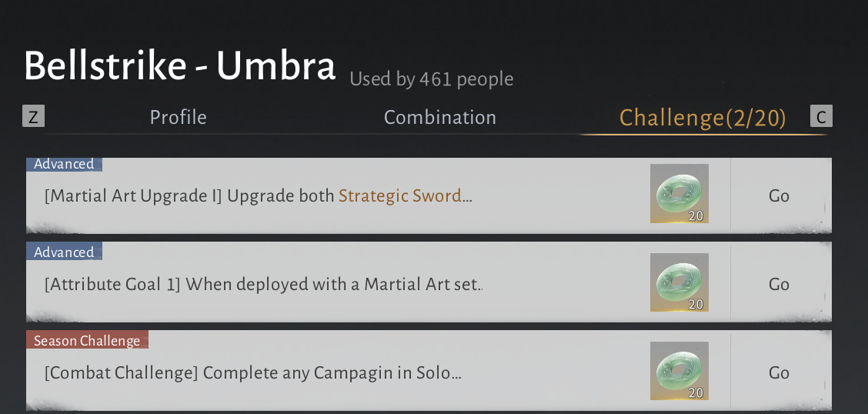Click the Z key shortcut icon
The image size is (868, 414).
33,117
